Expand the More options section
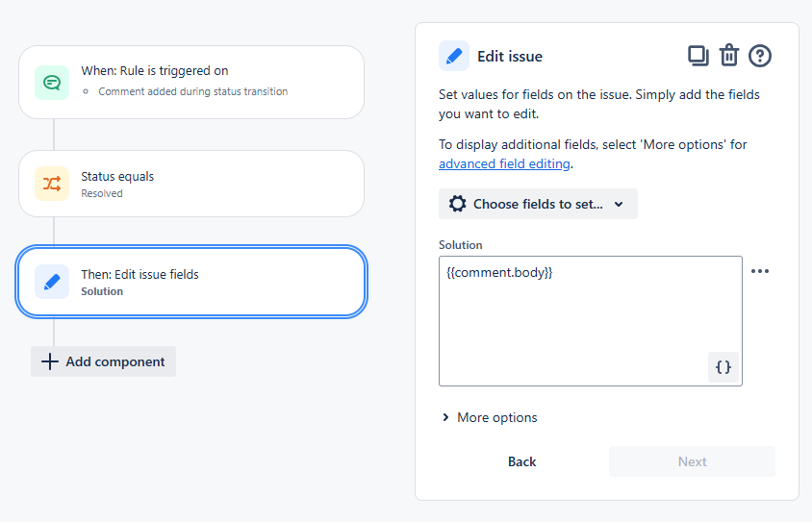 (490, 417)
